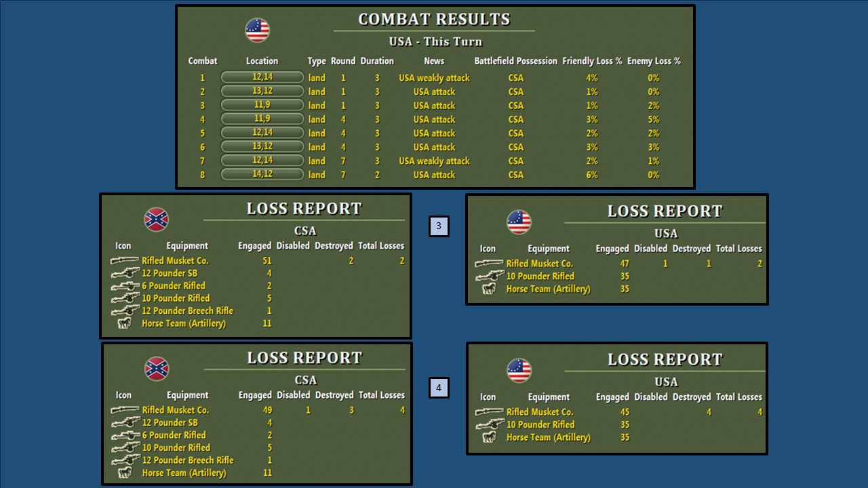Click 10 Pounder Rifled cannon icon, 47-engaged USA report

489,276
